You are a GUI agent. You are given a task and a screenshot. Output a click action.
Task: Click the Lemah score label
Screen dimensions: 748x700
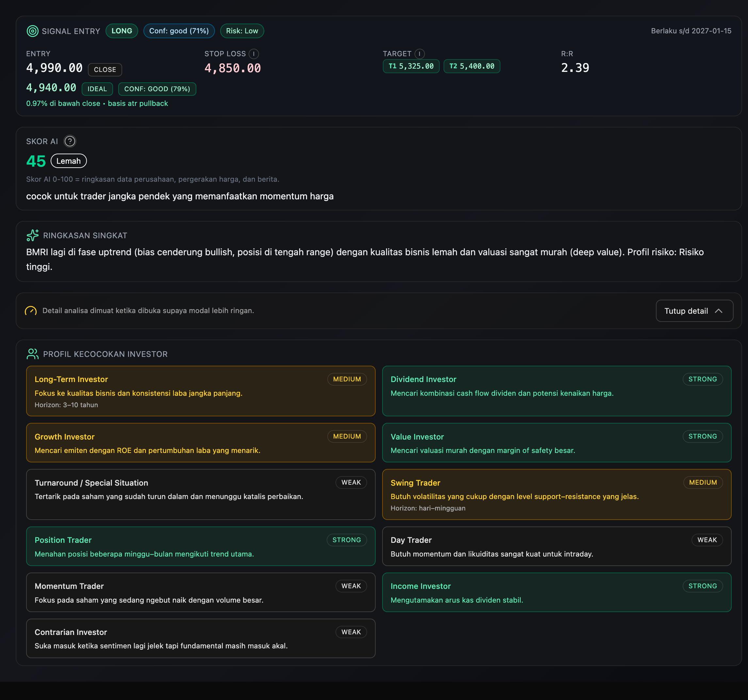[69, 161]
